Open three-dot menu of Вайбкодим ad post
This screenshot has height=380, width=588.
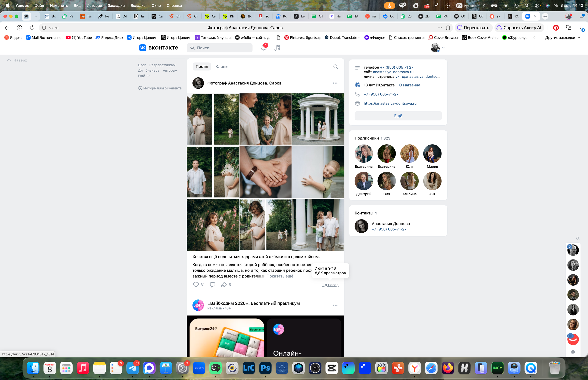335,305
